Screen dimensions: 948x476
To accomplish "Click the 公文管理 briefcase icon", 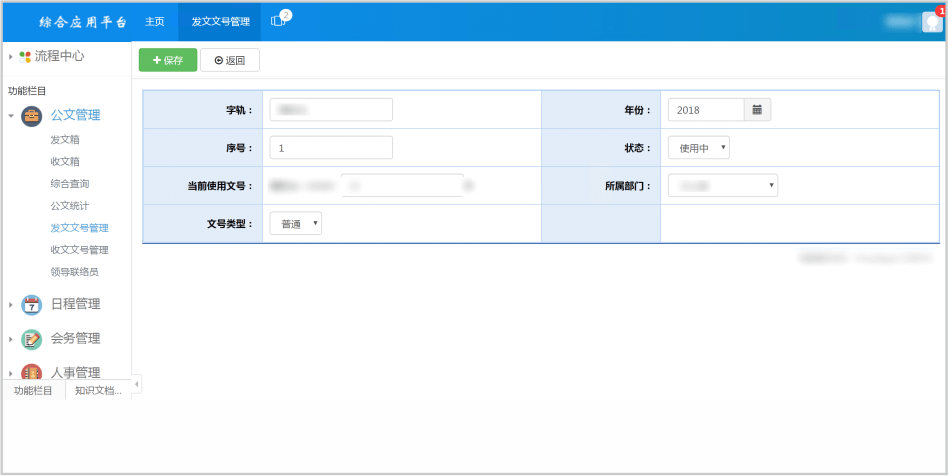I will (31, 116).
